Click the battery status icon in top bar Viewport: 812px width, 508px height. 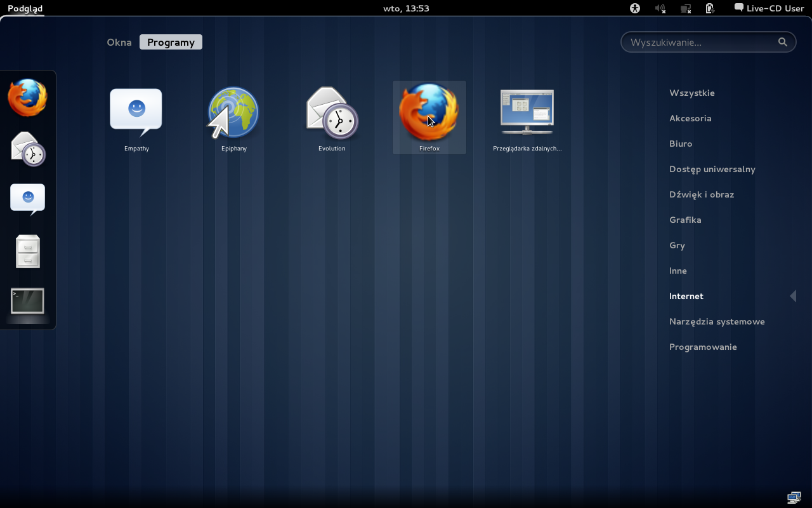tap(710, 8)
